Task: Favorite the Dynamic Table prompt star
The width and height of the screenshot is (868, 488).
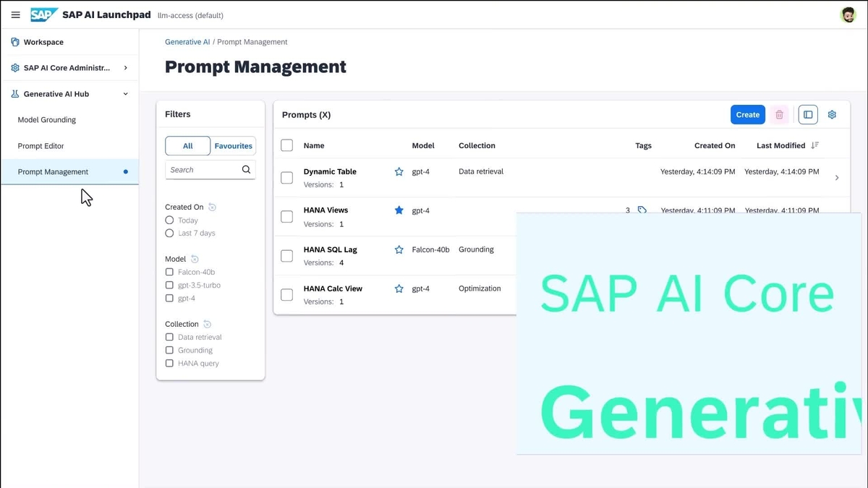Action: tap(399, 171)
